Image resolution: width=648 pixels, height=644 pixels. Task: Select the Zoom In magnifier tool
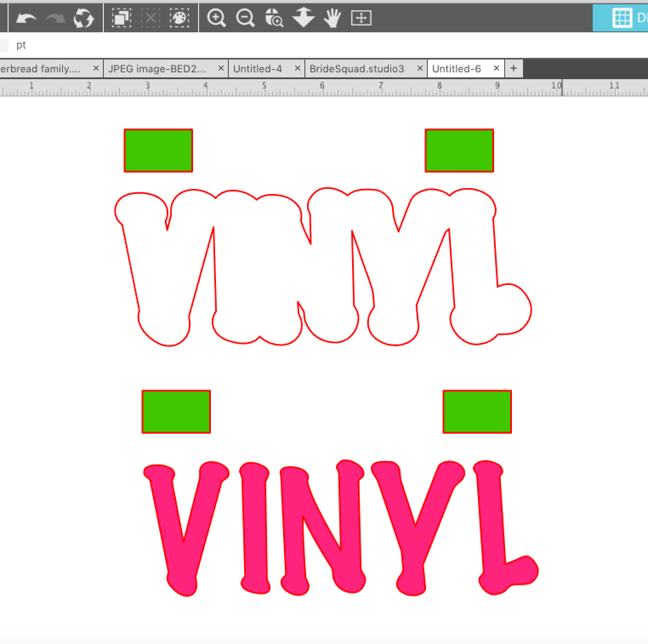pyautogui.click(x=217, y=18)
